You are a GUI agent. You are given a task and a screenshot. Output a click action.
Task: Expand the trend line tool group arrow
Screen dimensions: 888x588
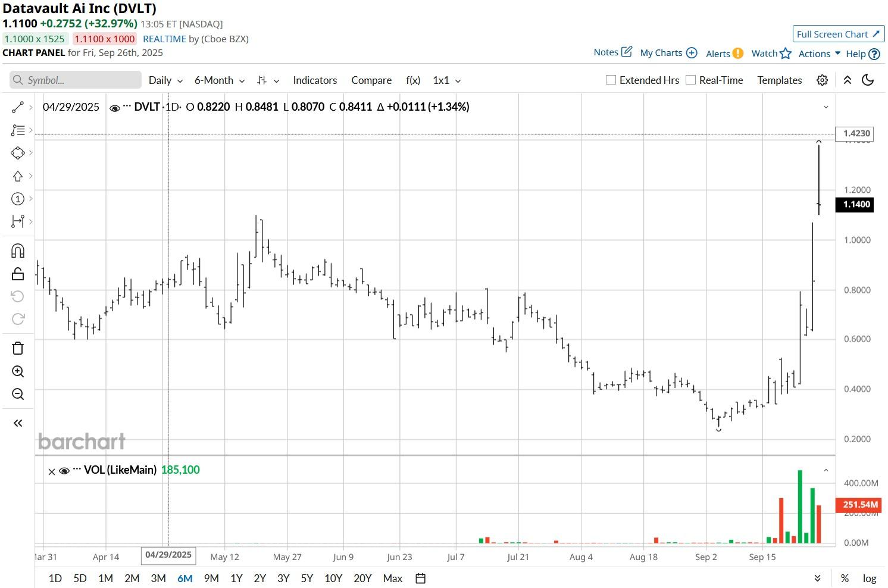pyautogui.click(x=30, y=107)
